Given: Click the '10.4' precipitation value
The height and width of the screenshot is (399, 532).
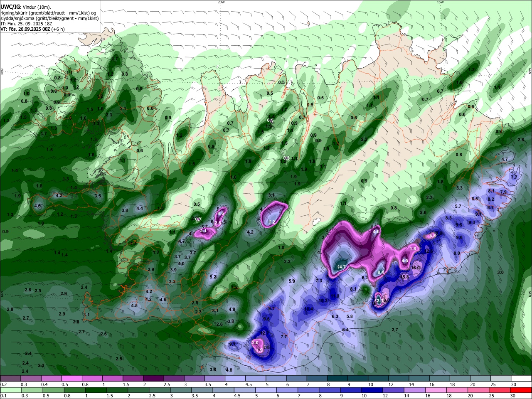Looking at the screenshot, I should 309,309.
